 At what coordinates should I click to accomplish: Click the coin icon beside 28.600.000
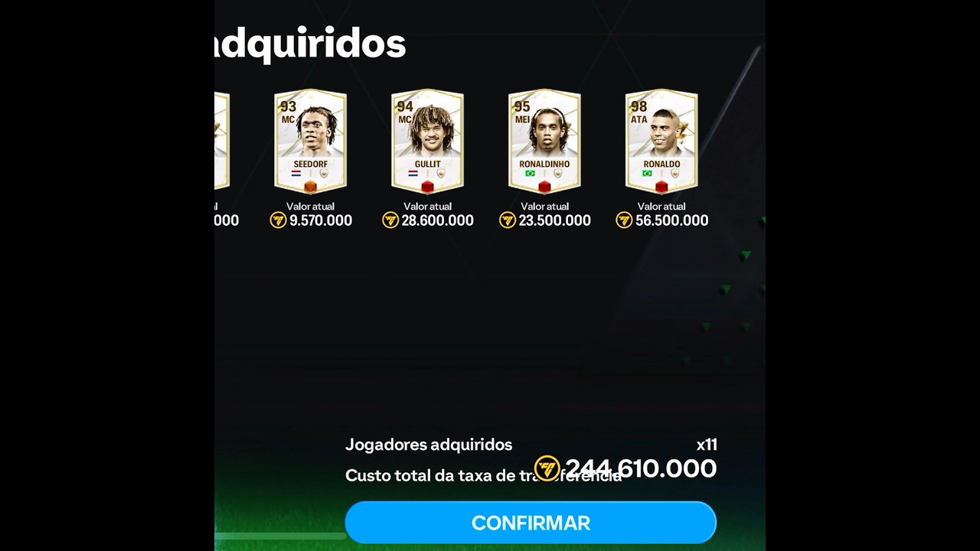point(390,220)
